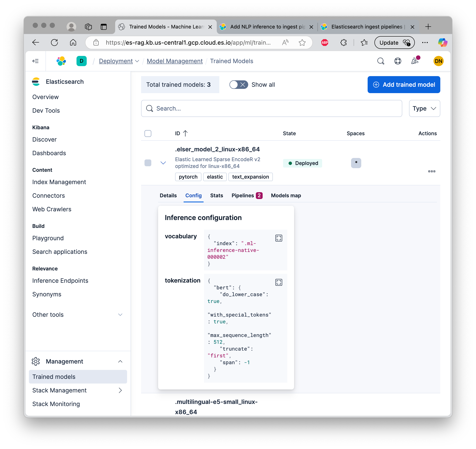476x449 pixels.
Task: Open the Copilot sidebar icon
Action: tap(442, 43)
